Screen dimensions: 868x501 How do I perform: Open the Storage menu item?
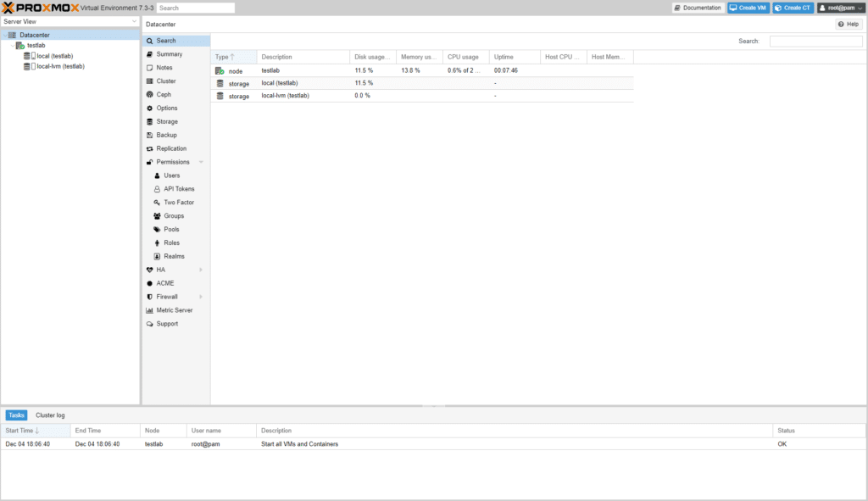tap(176, 121)
